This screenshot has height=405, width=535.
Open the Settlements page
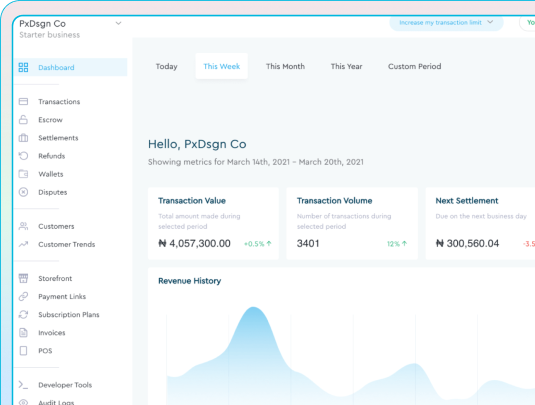click(58, 138)
